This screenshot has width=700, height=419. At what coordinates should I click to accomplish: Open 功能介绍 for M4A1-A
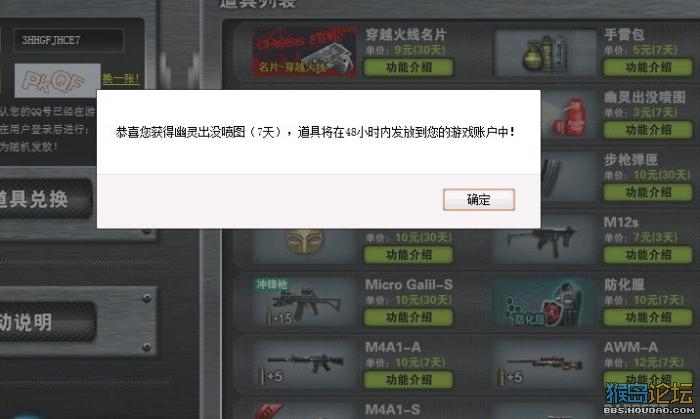click(x=408, y=380)
